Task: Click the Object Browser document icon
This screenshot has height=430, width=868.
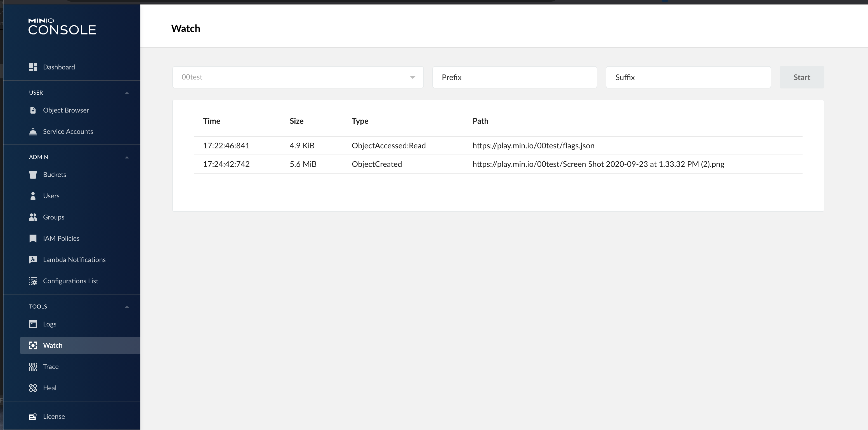Action: tap(33, 110)
